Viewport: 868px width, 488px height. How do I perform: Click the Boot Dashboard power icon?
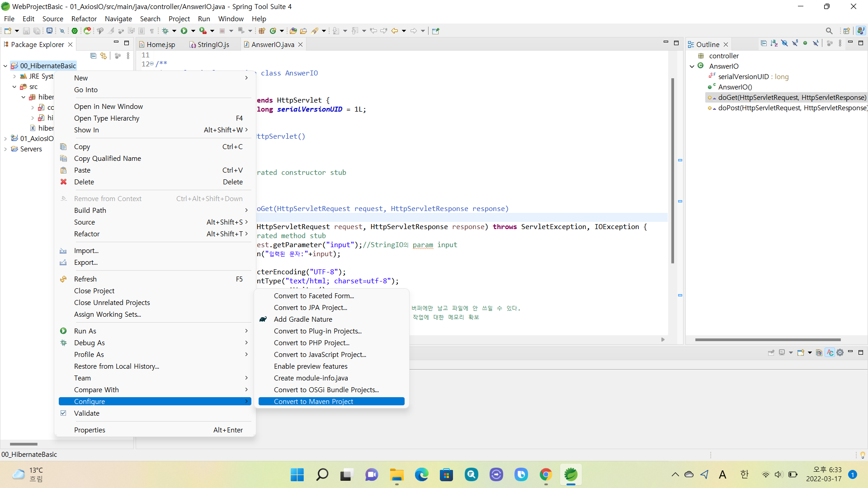pos(75,31)
